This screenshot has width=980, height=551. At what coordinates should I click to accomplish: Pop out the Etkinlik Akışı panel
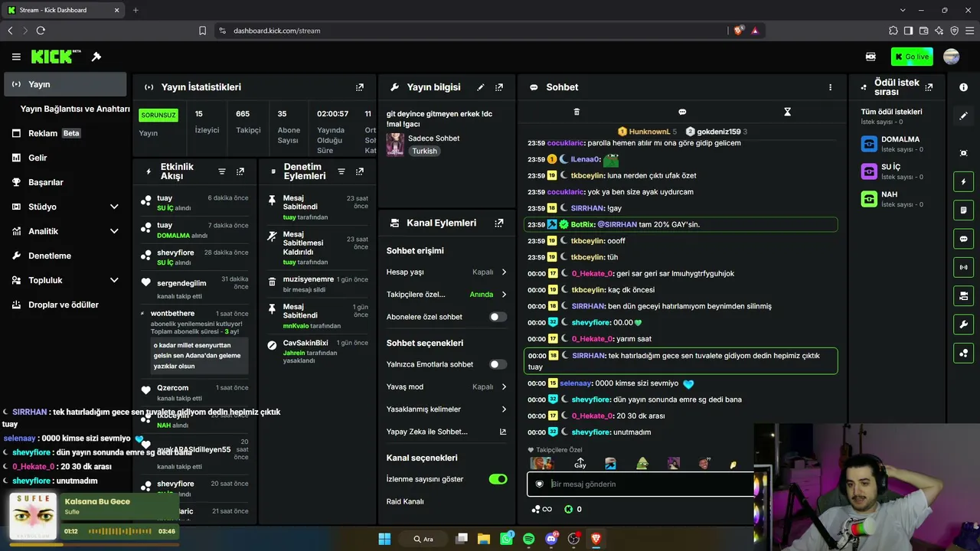point(240,171)
